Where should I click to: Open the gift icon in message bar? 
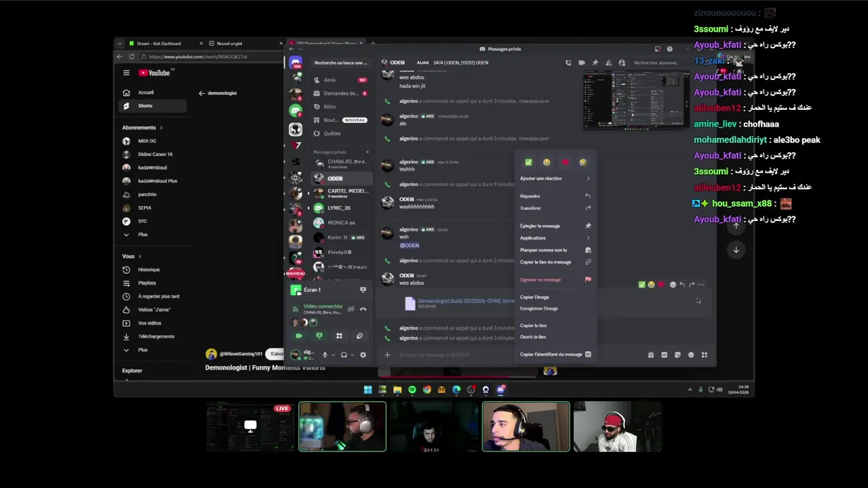(x=650, y=354)
